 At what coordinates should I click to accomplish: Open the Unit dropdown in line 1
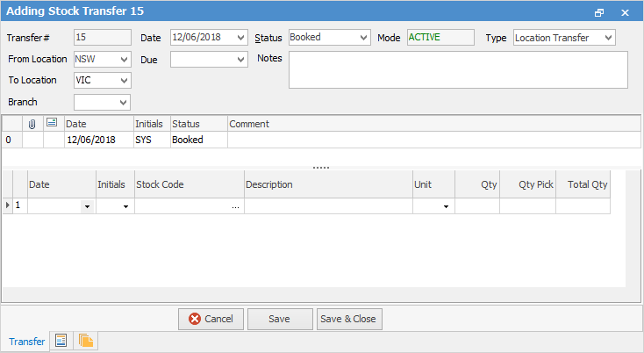point(446,206)
